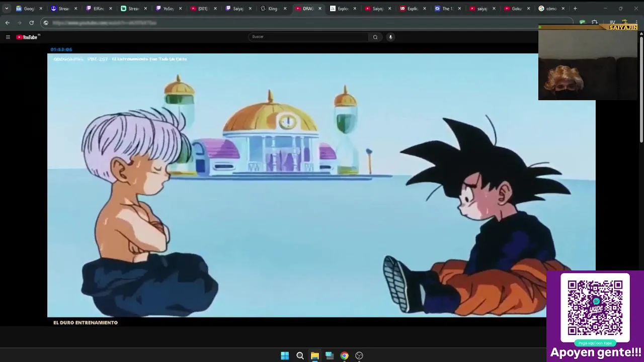This screenshot has width=644, height=362.
Task: Open the Windows Start menu
Action: (x=285, y=355)
